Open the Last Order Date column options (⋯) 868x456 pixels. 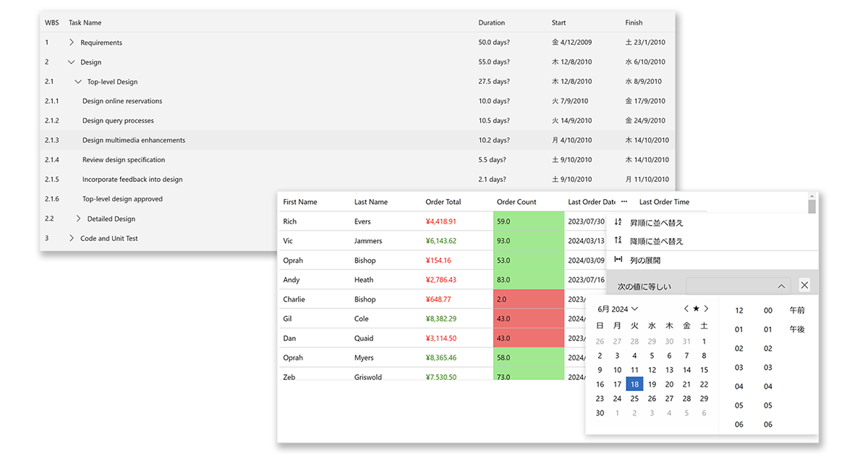624,202
